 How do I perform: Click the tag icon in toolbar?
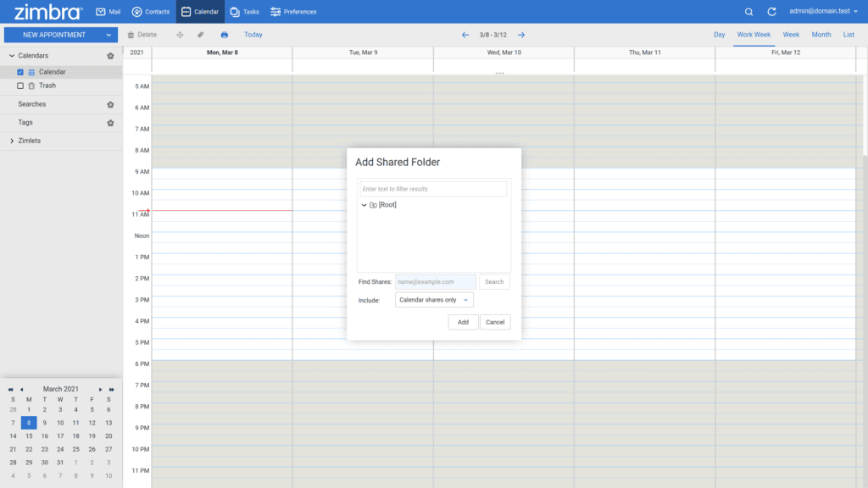(x=200, y=35)
